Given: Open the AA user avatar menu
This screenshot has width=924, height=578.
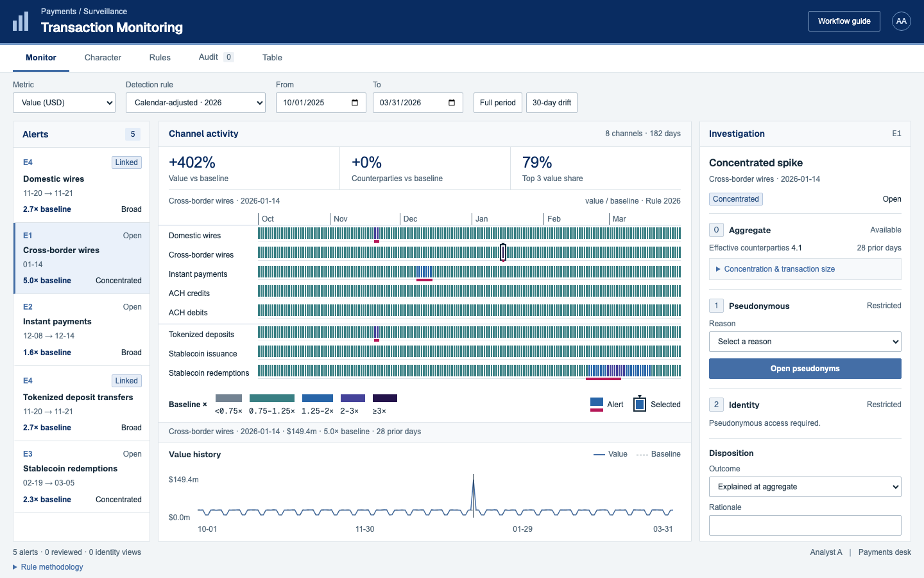Looking at the screenshot, I should (x=902, y=21).
